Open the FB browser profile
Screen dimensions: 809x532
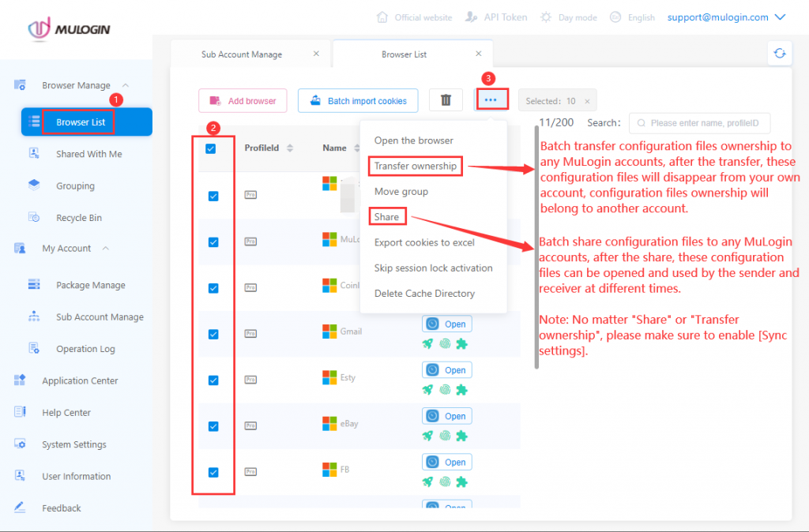pos(447,462)
